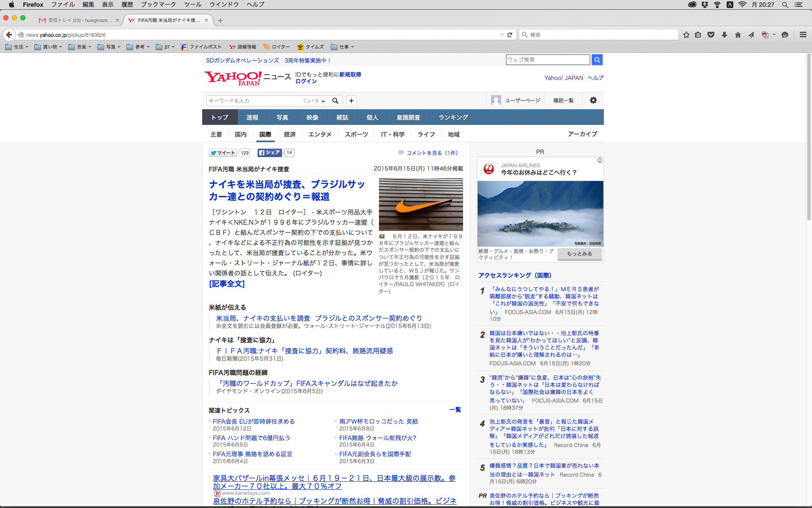
Task: Click the Firefox home icon
Action: coord(738,35)
